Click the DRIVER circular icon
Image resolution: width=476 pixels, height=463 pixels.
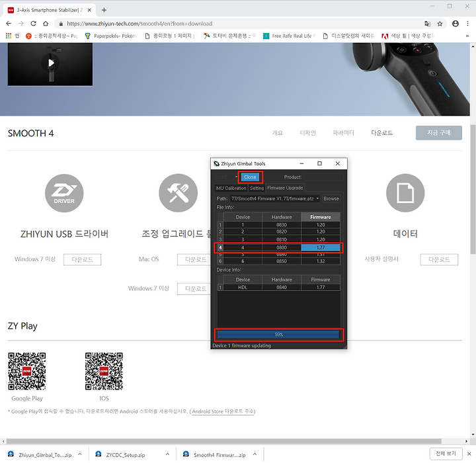pos(64,193)
